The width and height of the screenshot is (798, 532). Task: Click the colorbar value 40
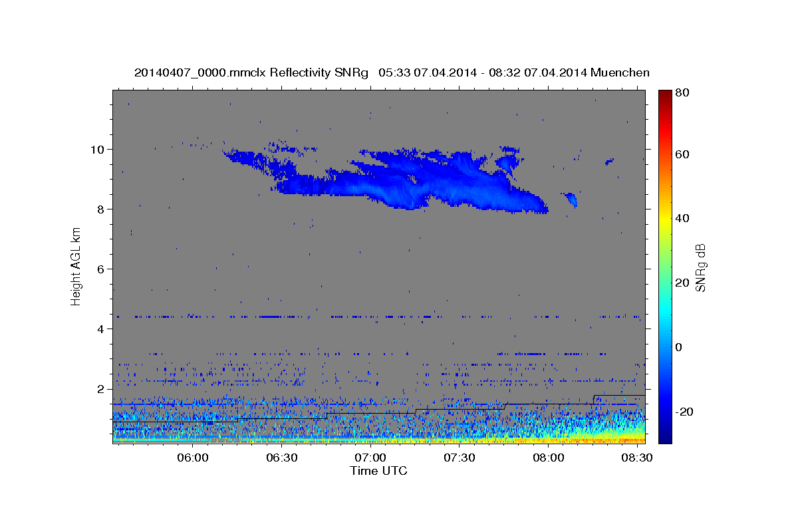pyautogui.click(x=682, y=218)
